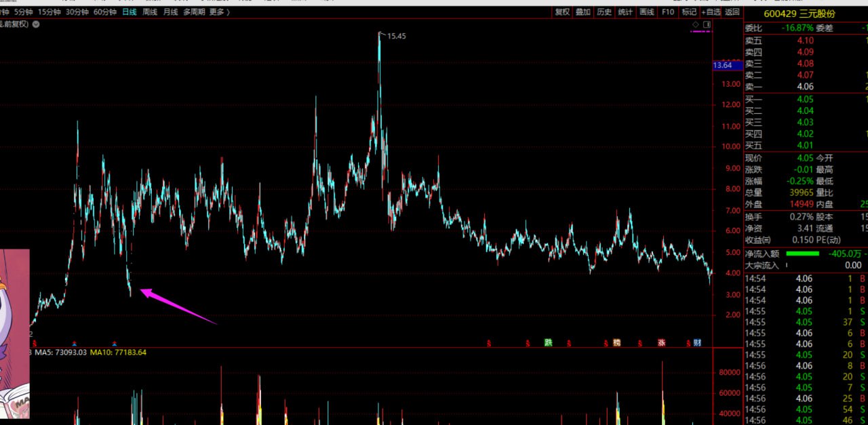The image size is (868, 425).
Task: Click the 15.45 peak price label
Action: point(396,36)
